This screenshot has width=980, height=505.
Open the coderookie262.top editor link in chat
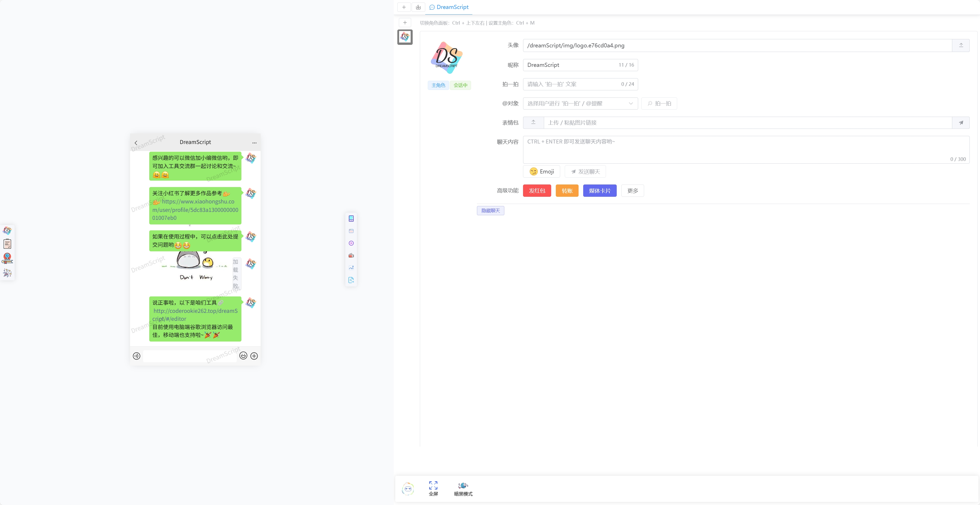[195, 315]
